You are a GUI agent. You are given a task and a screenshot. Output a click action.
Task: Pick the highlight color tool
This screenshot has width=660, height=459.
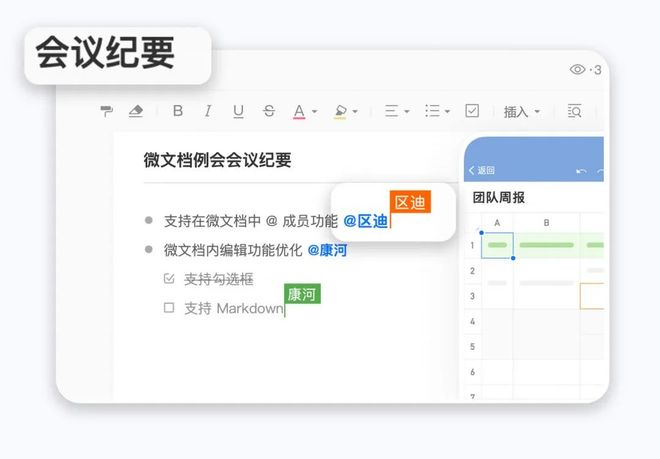pyautogui.click(x=341, y=111)
